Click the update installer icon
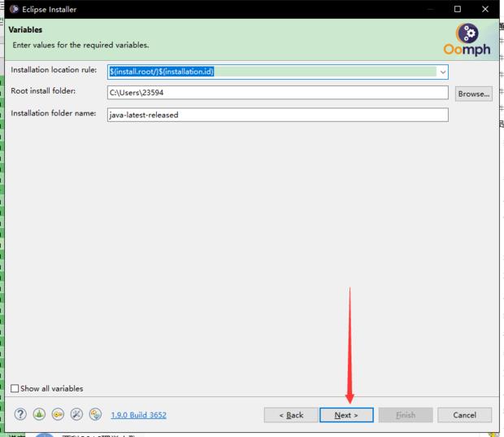Viewport: 504px width, 437px height. coord(95,414)
